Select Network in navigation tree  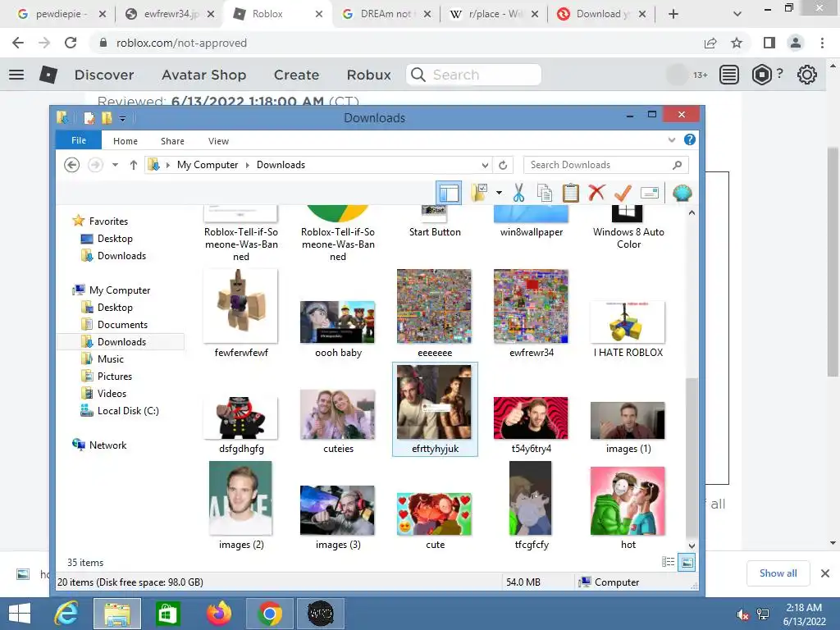tap(107, 445)
